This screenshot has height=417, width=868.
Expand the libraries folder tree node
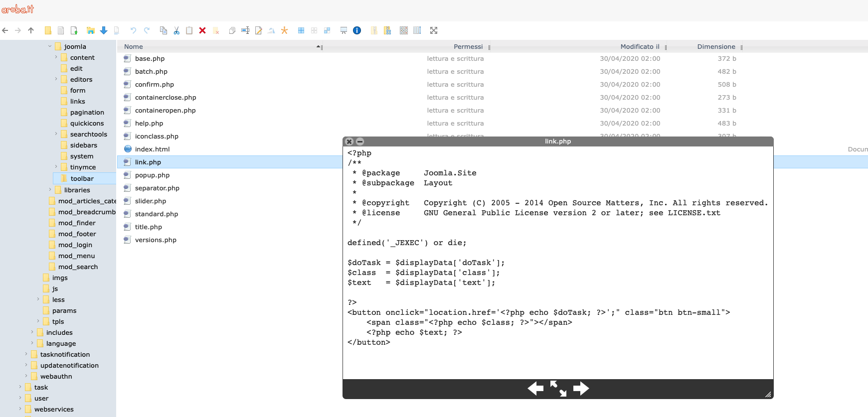click(50, 190)
